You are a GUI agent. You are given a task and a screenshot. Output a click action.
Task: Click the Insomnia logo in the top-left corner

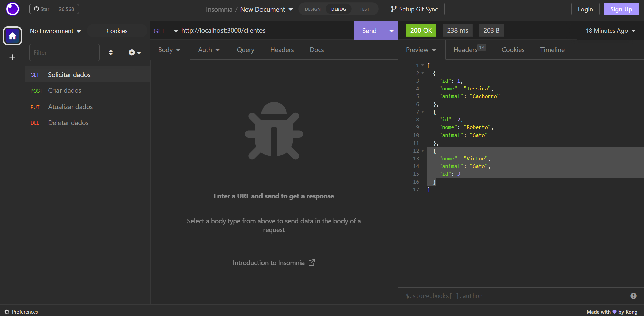(x=12, y=9)
